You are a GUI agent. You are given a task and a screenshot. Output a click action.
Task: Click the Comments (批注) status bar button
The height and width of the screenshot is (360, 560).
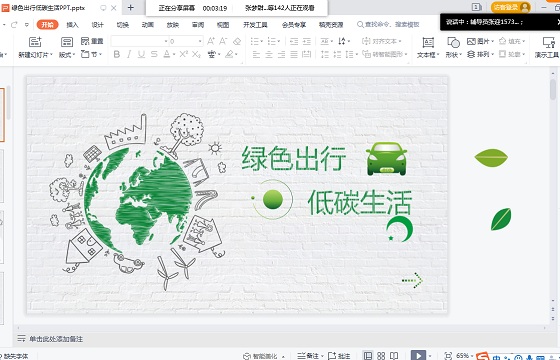coord(339,356)
